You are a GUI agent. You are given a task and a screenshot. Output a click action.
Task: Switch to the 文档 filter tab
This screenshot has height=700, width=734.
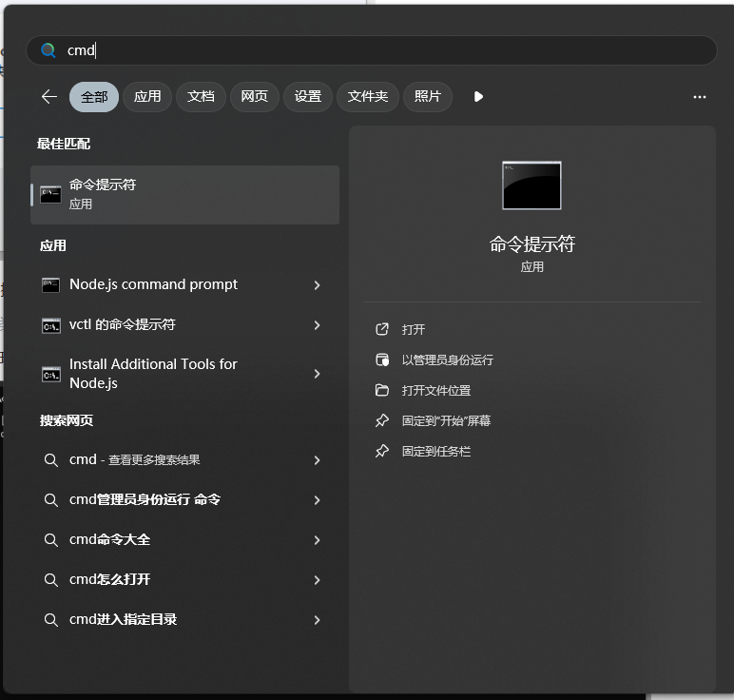[201, 97]
